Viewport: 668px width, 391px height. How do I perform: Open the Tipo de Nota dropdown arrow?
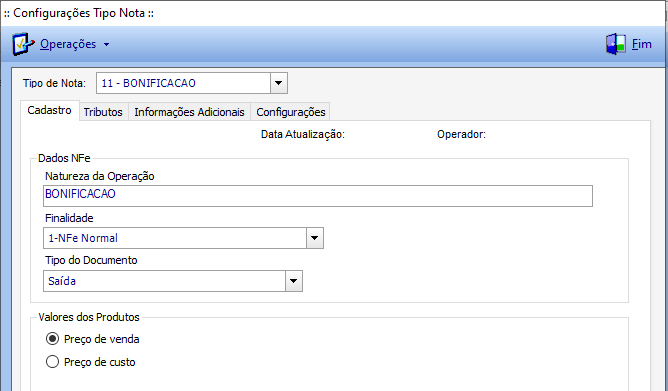pyautogui.click(x=279, y=83)
